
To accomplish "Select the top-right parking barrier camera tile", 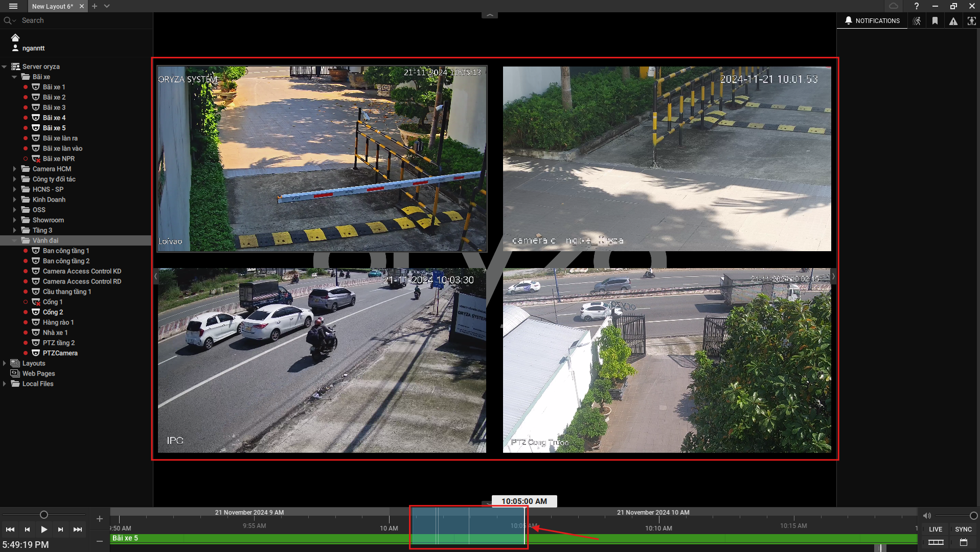I will click(x=667, y=159).
